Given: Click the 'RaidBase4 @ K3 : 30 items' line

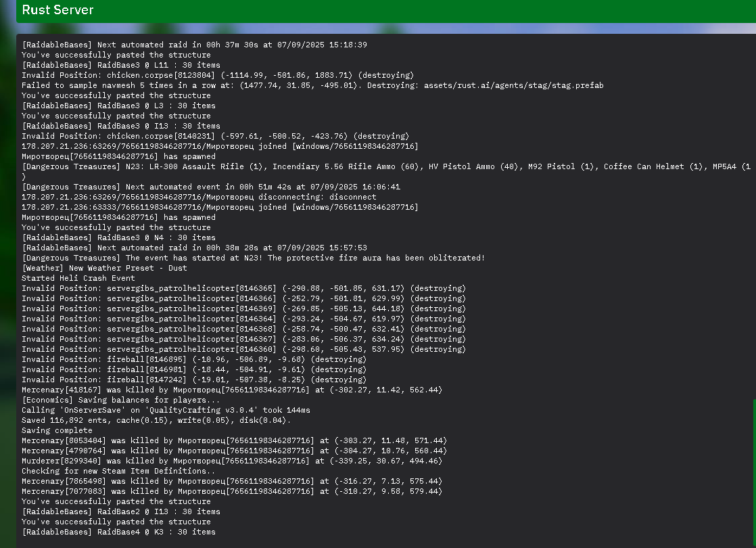Looking at the screenshot, I should click(x=118, y=531).
